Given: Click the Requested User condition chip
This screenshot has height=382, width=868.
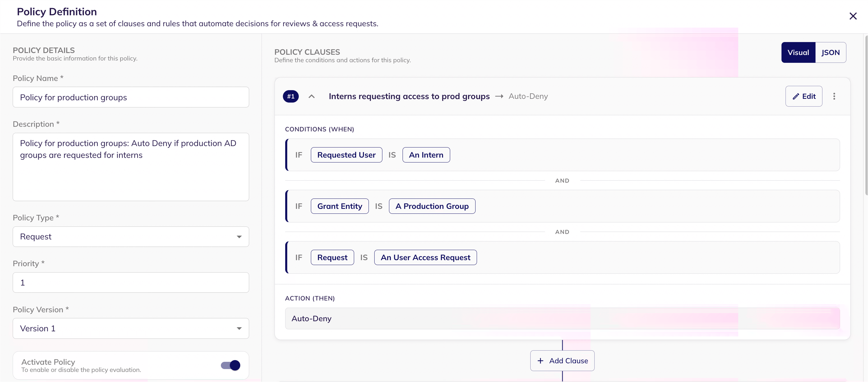Looking at the screenshot, I should click(346, 155).
